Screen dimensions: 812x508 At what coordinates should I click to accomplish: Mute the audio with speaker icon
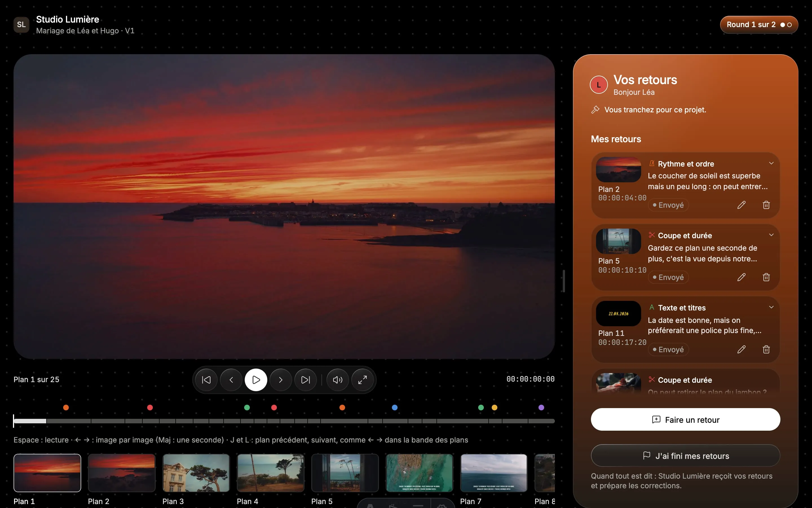click(x=337, y=380)
